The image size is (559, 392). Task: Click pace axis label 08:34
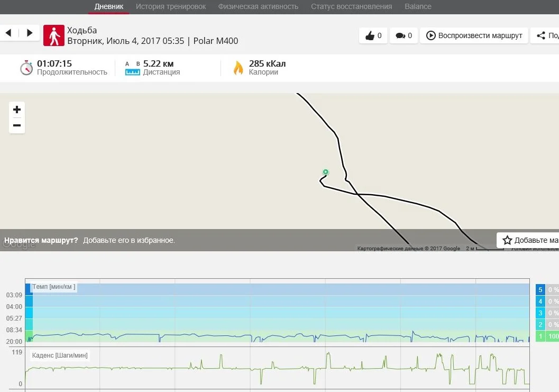14,330
